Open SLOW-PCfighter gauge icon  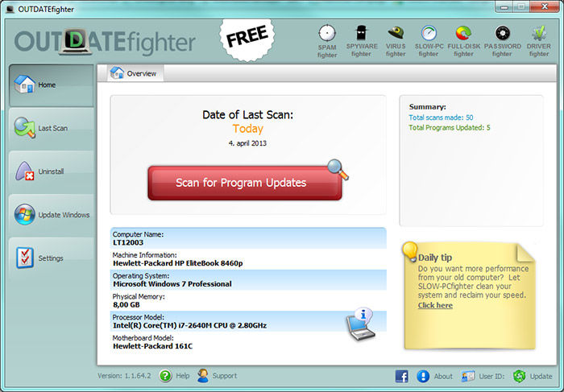[x=429, y=40]
